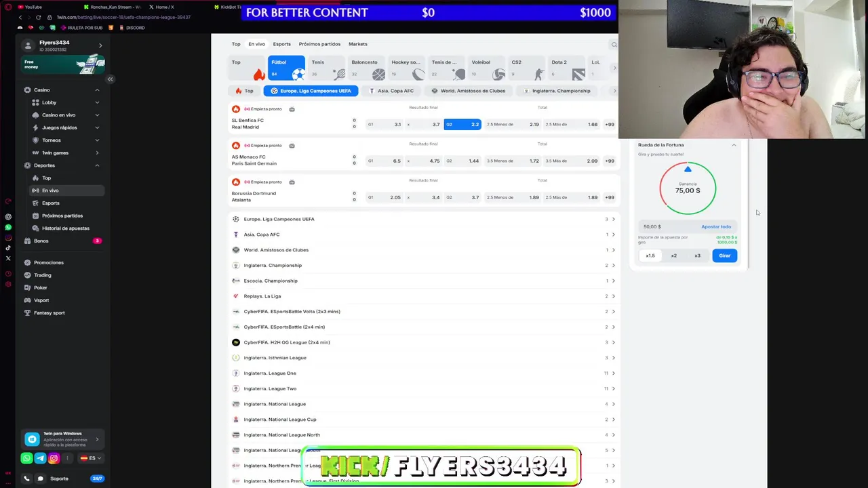Click the three-dot more socials icon
The width and height of the screenshot is (868, 488).
[67, 458]
